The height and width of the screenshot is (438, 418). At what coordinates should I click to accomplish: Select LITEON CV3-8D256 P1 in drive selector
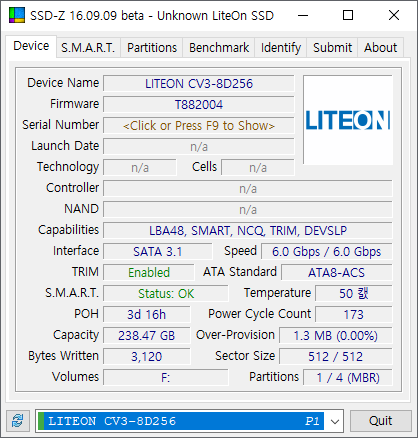pos(181,421)
